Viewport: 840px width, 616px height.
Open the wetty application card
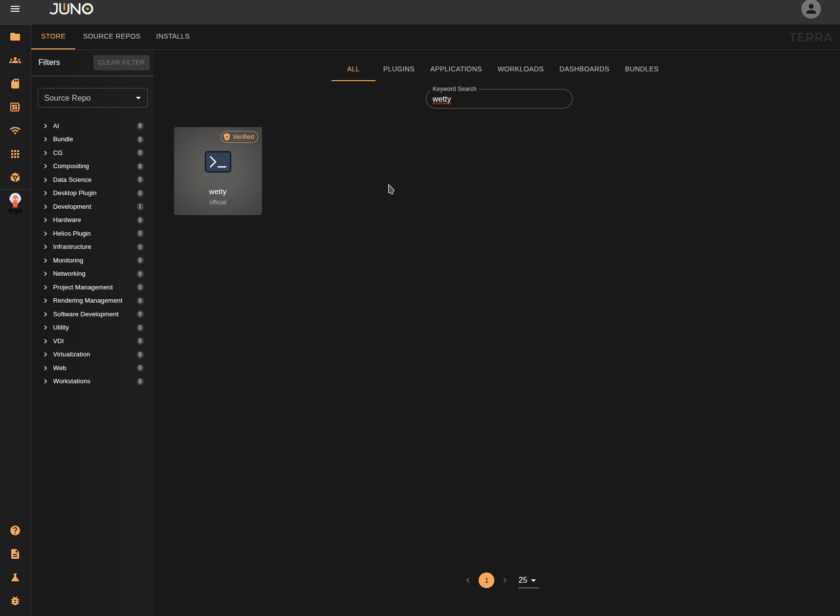coord(218,171)
